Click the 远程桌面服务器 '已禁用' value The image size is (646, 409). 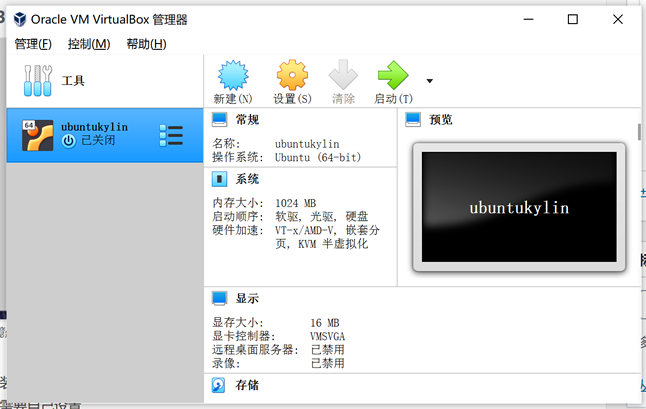pos(328,350)
